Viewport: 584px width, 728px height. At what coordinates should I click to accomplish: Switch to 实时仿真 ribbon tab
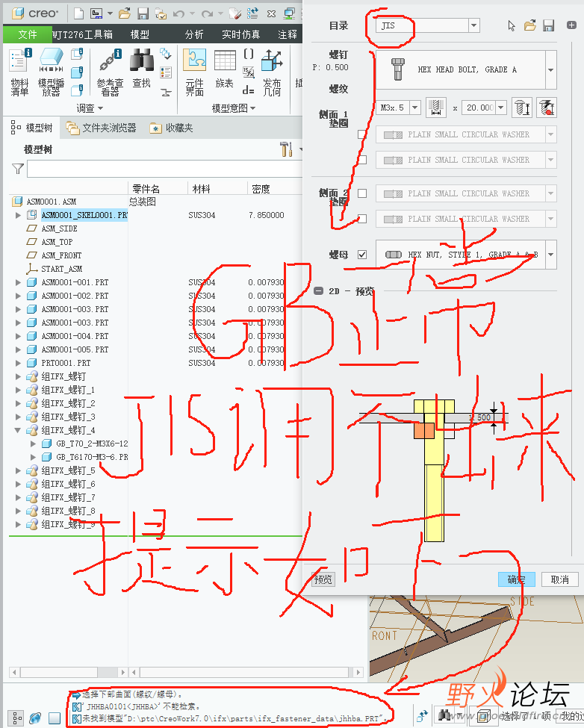pyautogui.click(x=241, y=34)
